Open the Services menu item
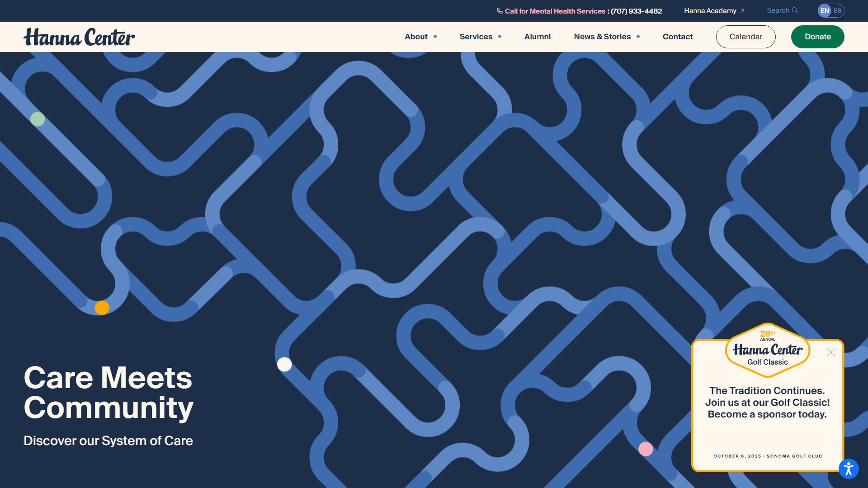Viewport: 868px width, 488px height. (476, 37)
